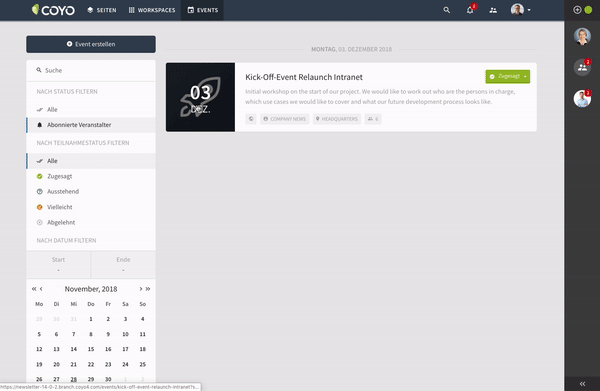Open user avatar menu in top bar

pyautogui.click(x=520, y=10)
